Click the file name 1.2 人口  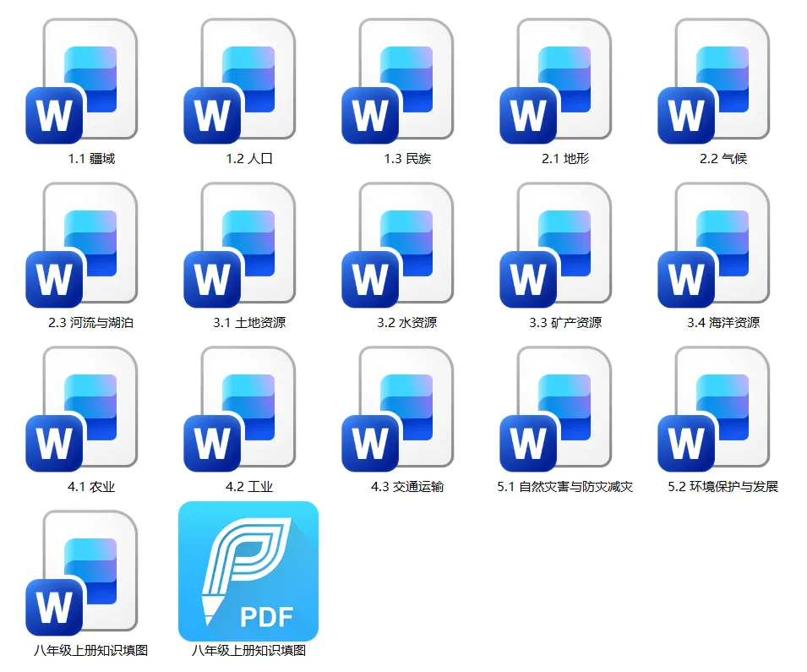pos(249,159)
